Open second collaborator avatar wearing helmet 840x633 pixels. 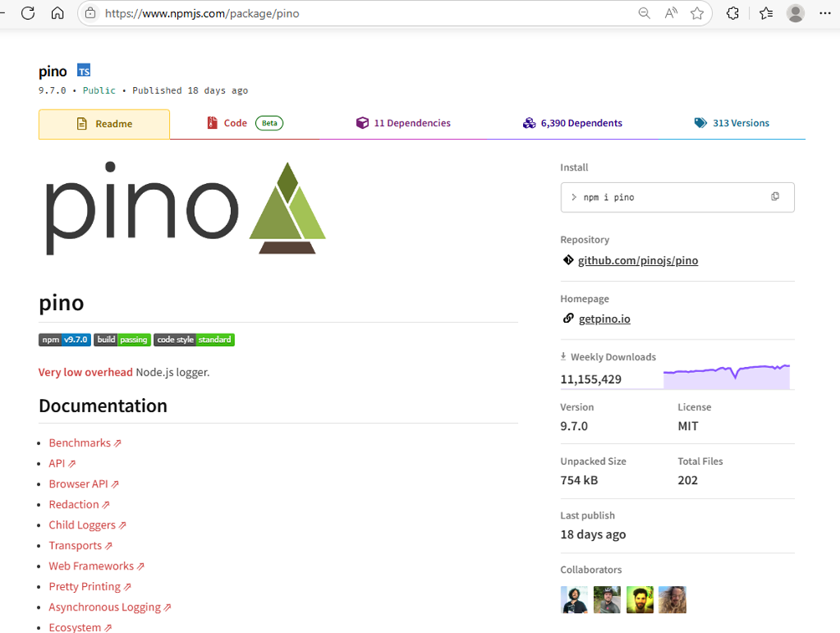(607, 600)
